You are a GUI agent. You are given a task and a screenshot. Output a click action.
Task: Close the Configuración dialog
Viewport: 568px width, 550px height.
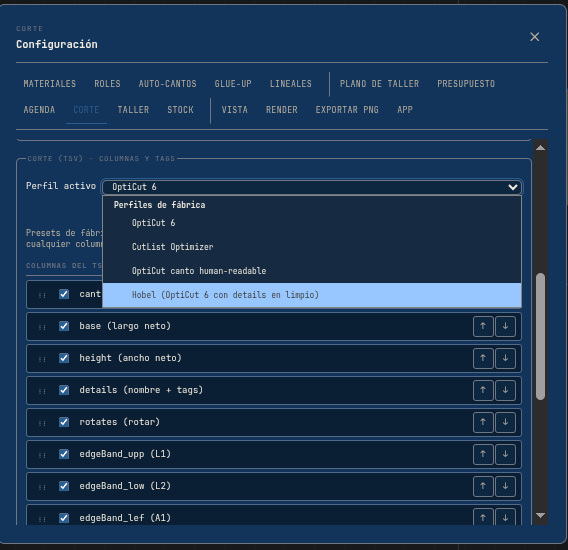tap(534, 37)
